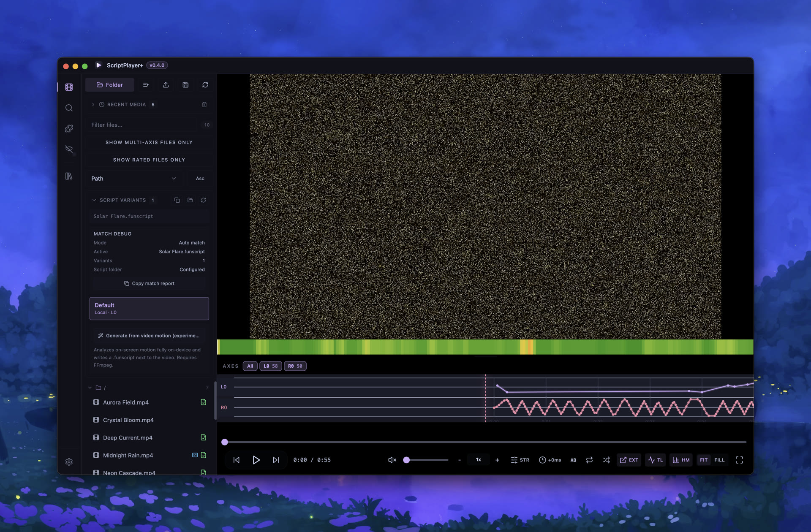Open script variants folder icon
Screen dimensions: 811x532
point(190,200)
